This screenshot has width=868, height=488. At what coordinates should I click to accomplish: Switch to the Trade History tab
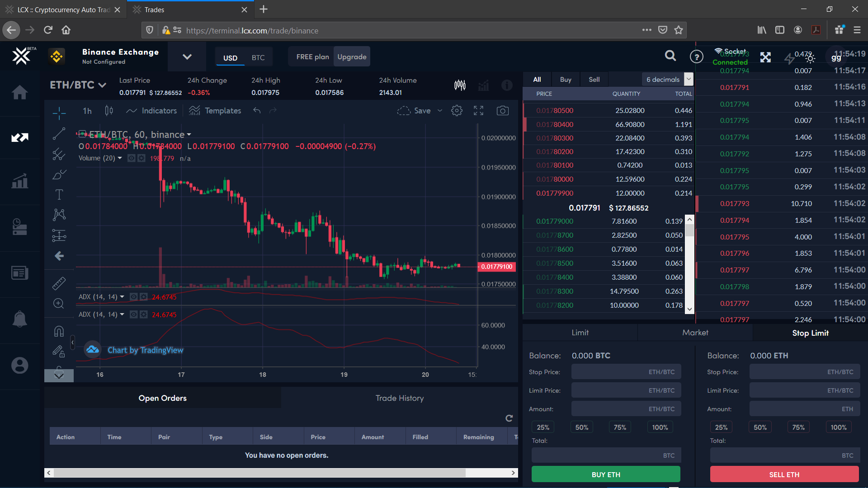(399, 398)
